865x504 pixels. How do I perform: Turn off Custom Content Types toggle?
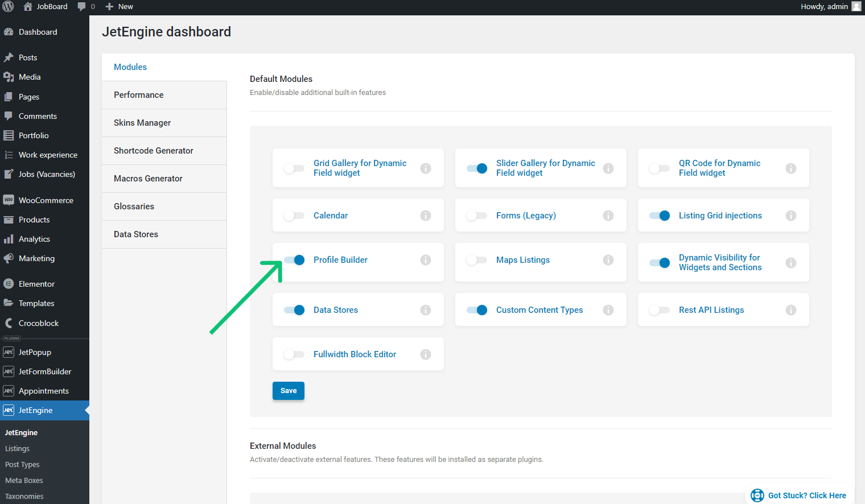477,310
